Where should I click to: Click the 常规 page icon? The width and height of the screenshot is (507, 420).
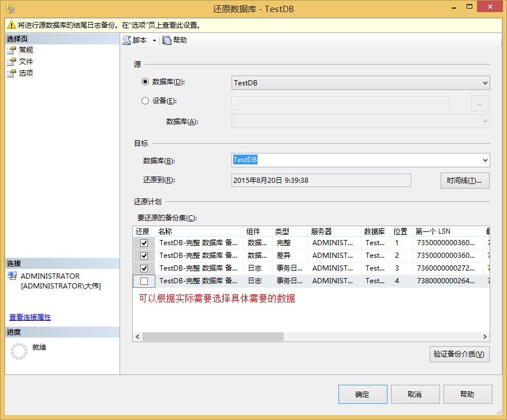[12, 50]
